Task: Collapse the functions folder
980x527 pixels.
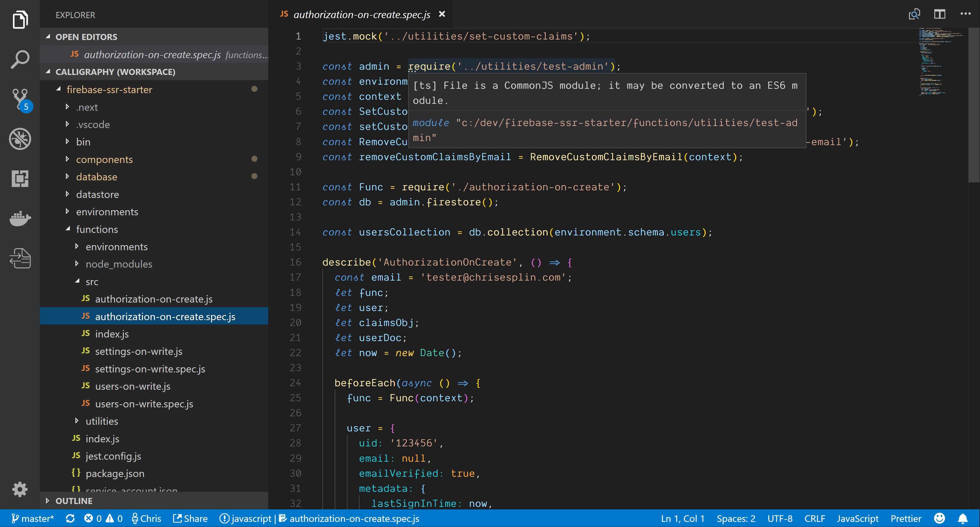Action: [154, 229]
